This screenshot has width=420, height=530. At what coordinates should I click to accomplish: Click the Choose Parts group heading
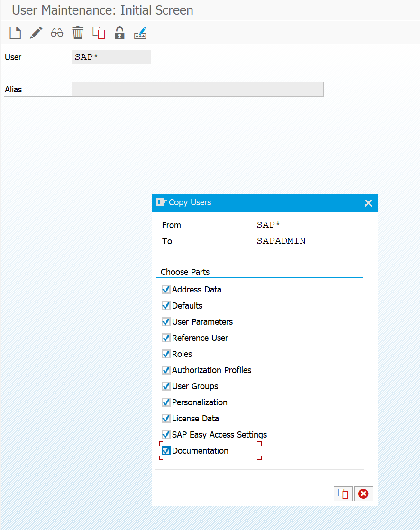185,272
